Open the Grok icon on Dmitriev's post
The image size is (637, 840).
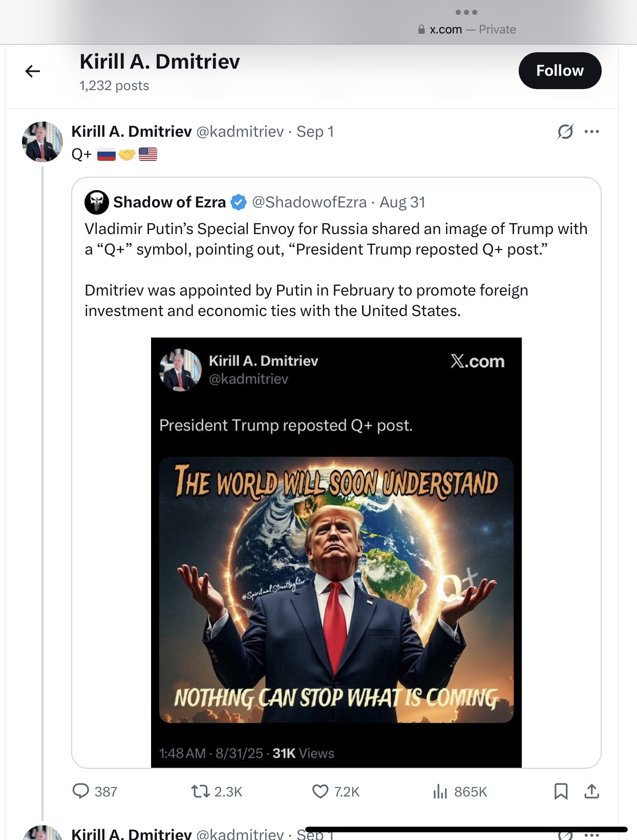pyautogui.click(x=565, y=132)
